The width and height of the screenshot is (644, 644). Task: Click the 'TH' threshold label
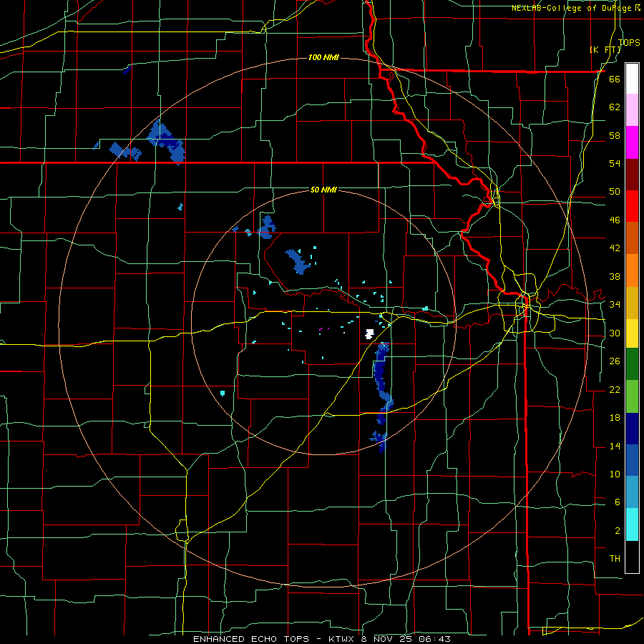615,559
